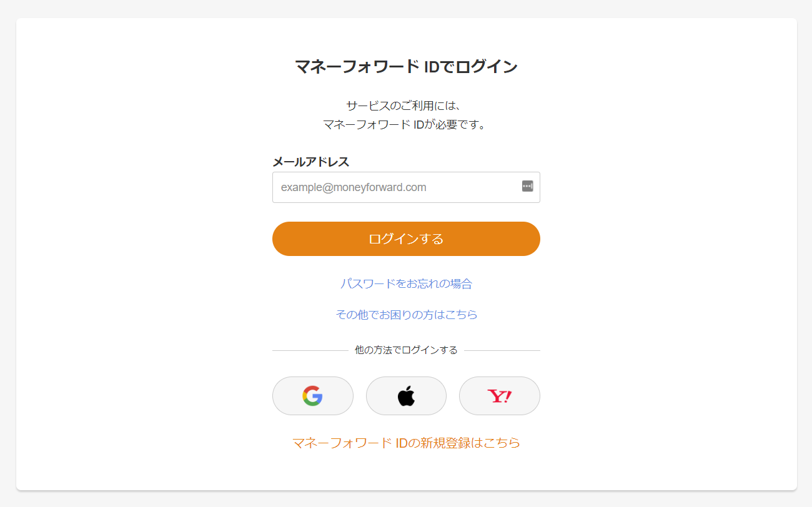
Task: Choose the black Apple logo login option
Action: 406,396
